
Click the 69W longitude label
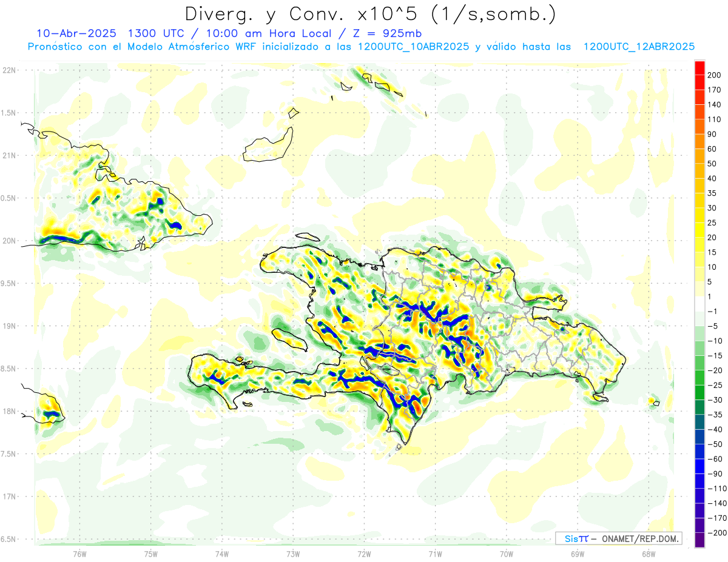578,554
